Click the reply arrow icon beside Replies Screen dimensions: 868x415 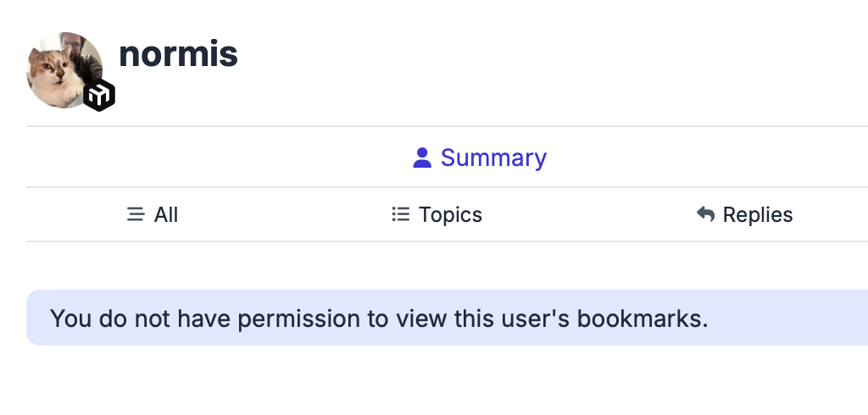point(706,214)
